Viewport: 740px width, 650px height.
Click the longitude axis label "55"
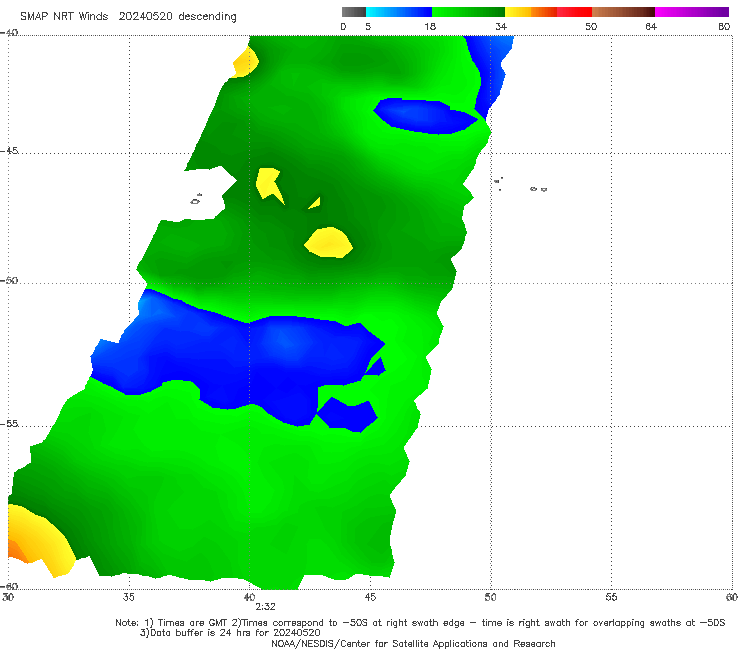pyautogui.click(x=611, y=597)
